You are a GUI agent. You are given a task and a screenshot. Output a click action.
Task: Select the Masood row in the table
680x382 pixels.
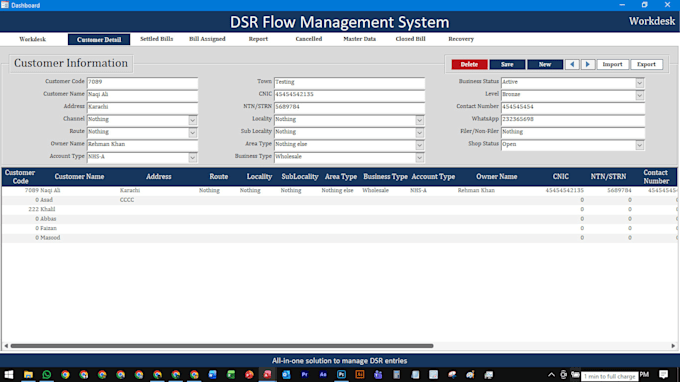[x=339, y=238]
